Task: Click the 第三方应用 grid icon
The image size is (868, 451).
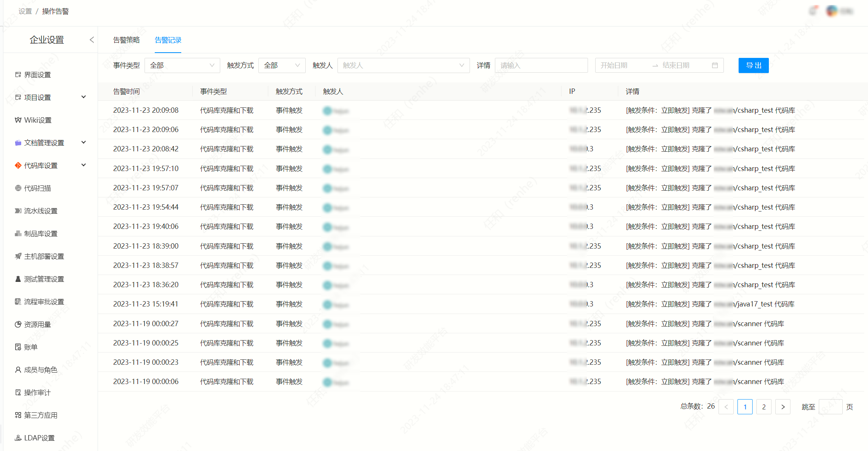Action: (18, 415)
